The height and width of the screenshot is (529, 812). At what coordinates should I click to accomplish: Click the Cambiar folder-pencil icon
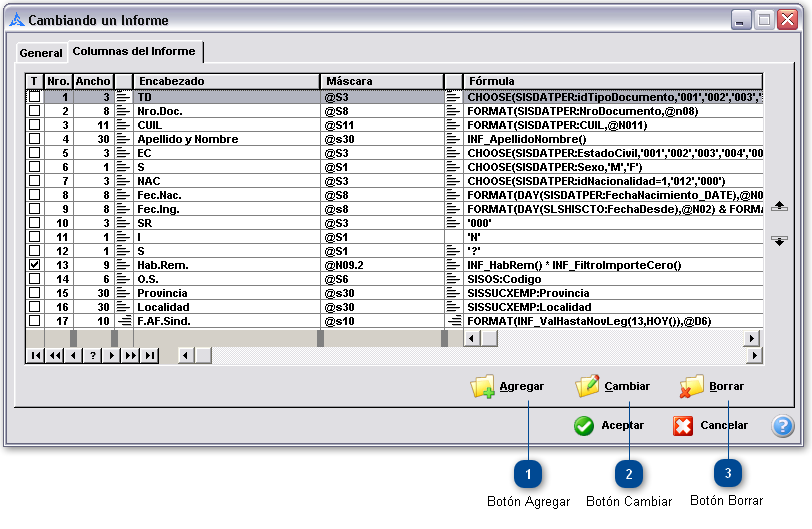click(x=587, y=386)
